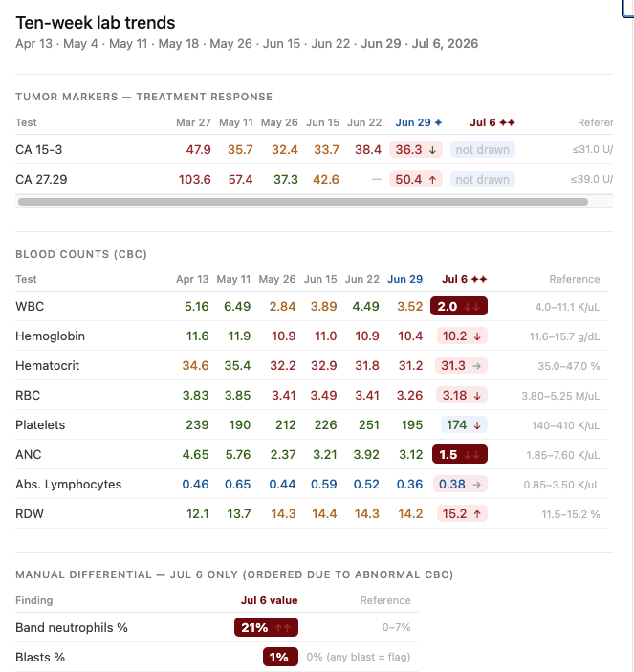The width and height of the screenshot is (634, 672).
Task: Click the CA 15-3 row label
Action: 39,149
